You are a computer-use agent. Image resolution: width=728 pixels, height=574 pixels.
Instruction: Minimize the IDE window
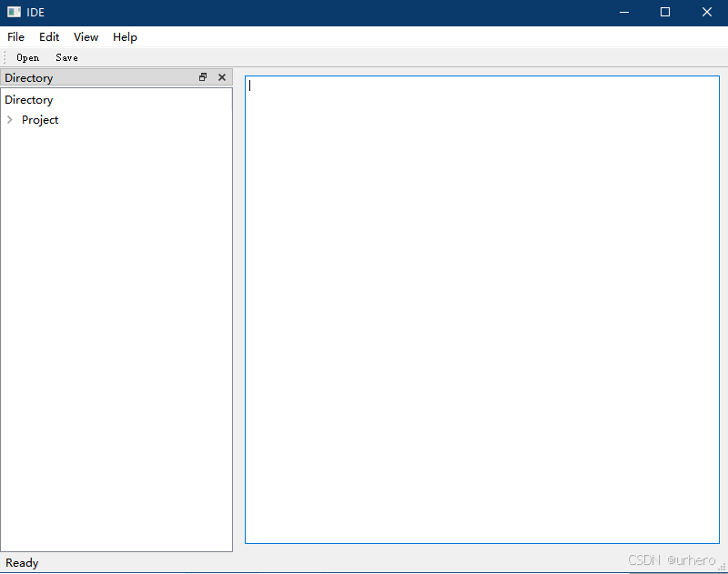coord(624,12)
